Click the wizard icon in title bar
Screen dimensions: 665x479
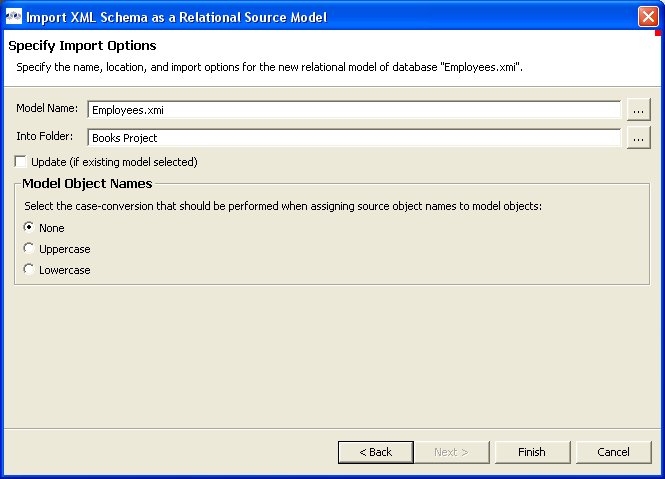pyautogui.click(x=14, y=17)
